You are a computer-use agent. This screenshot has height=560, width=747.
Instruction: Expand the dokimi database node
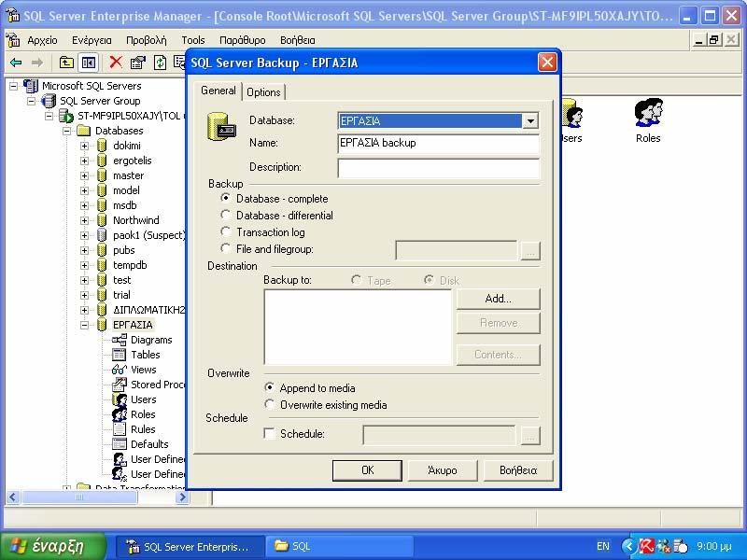click(84, 146)
